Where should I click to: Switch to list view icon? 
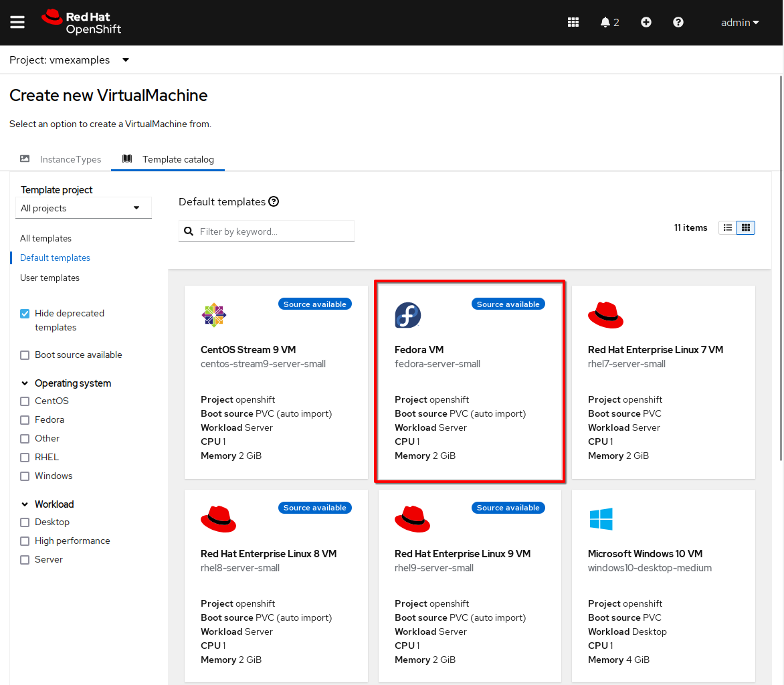click(x=728, y=227)
